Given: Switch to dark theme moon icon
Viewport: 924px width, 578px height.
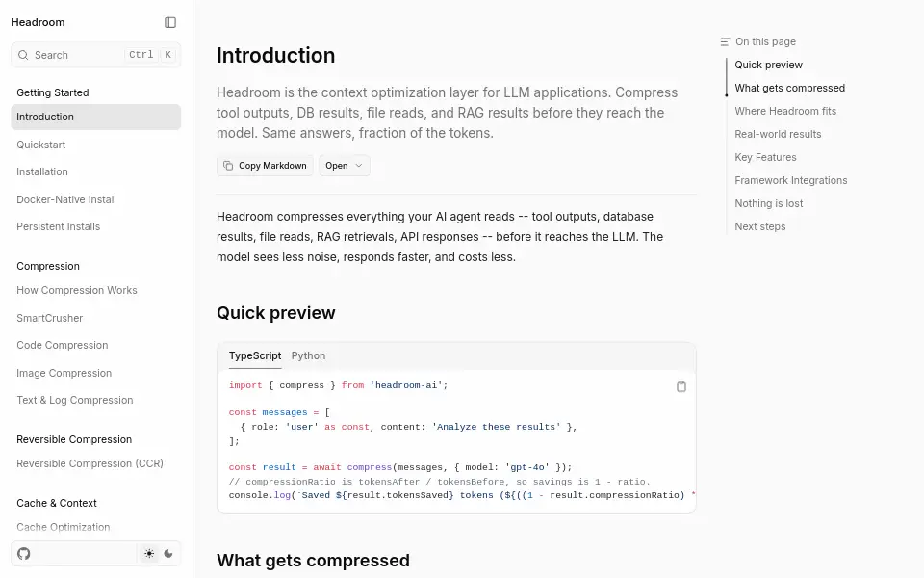Looking at the screenshot, I should [x=168, y=553].
